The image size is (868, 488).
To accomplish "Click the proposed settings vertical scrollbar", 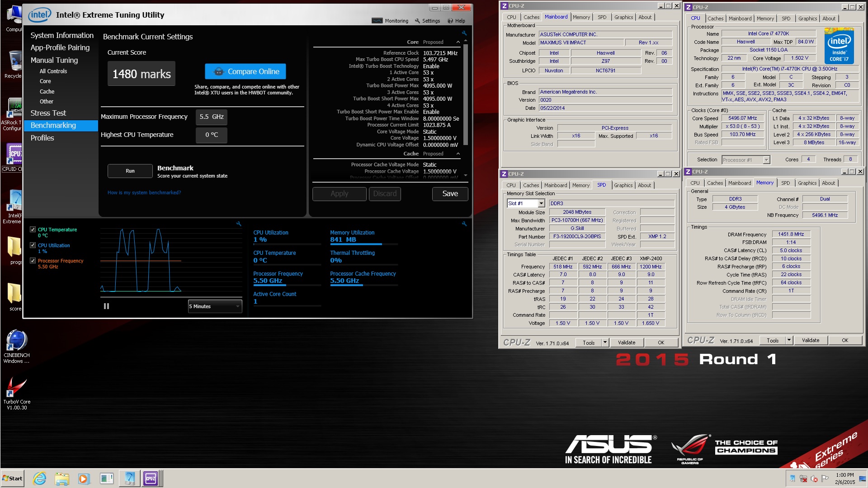I will click(466, 94).
